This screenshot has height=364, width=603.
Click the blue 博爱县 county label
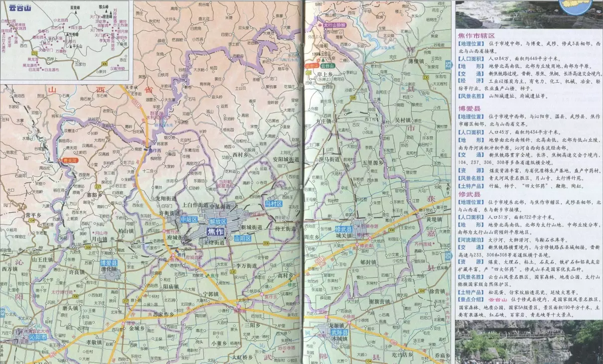[109, 262]
